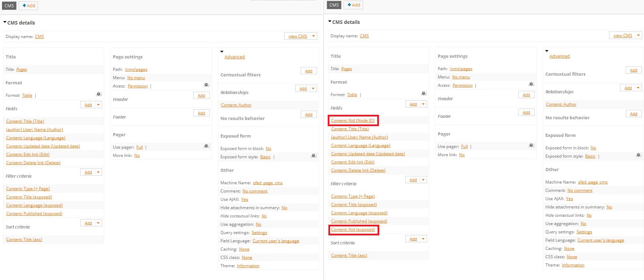The width and height of the screenshot is (644, 280).
Task: Click Use AJAX Yes link, right panel
Action: [x=570, y=199]
